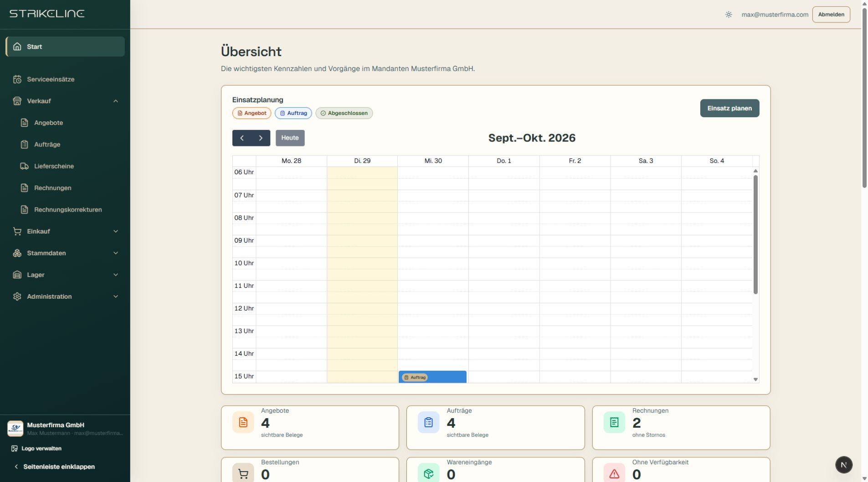The width and height of the screenshot is (868, 482).
Task: Click the orange Angebote tile icon
Action: pos(243,422)
